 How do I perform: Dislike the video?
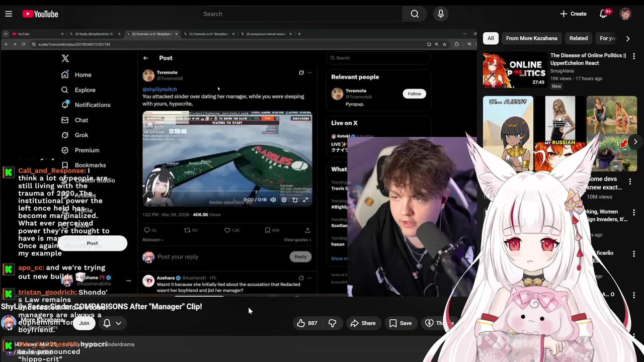pos(333,323)
